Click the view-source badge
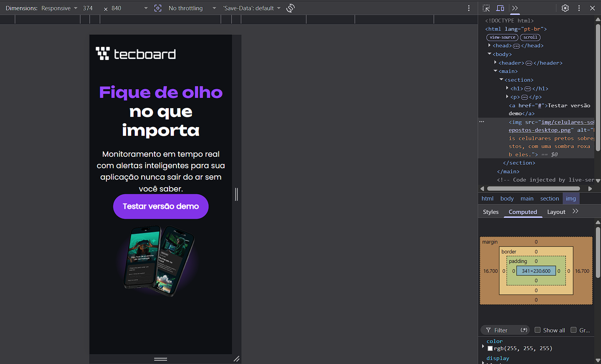 coord(502,37)
